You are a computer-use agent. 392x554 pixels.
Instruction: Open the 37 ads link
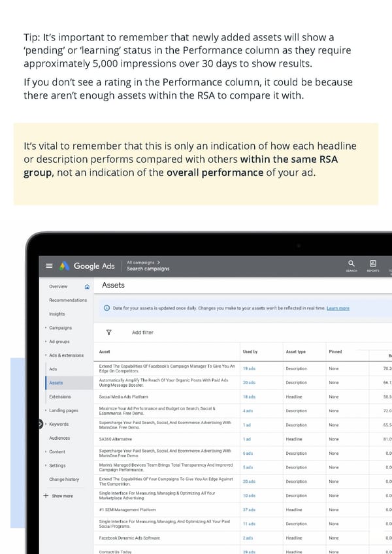pos(249,510)
